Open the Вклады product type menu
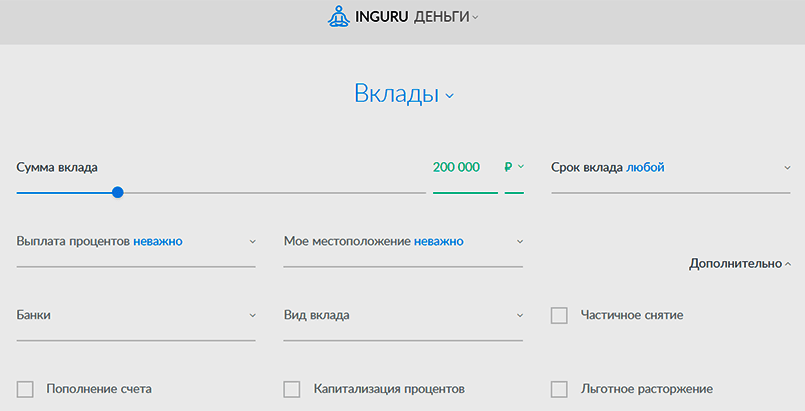 pyautogui.click(x=396, y=95)
